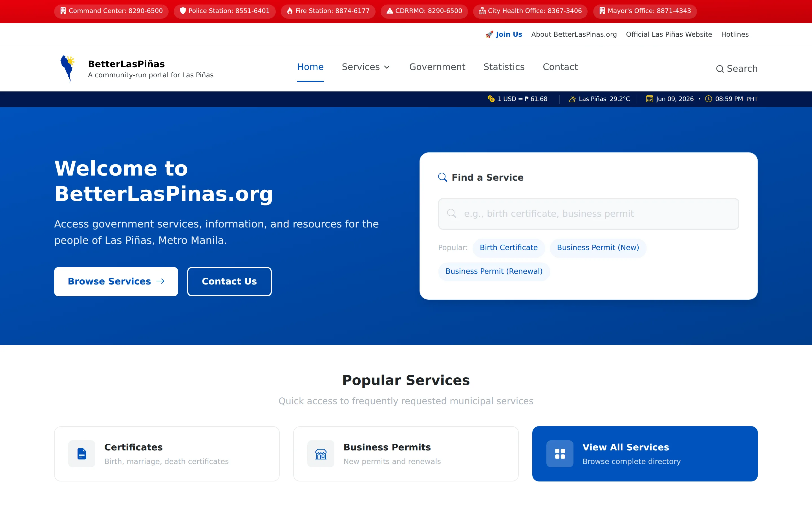Open the Contact nav item
This screenshot has height=508, width=812.
coord(560,67)
